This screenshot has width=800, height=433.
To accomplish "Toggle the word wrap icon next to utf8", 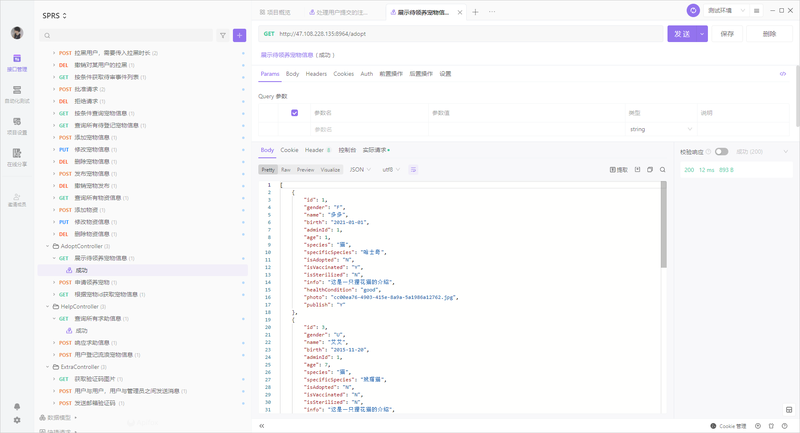I will 413,169.
